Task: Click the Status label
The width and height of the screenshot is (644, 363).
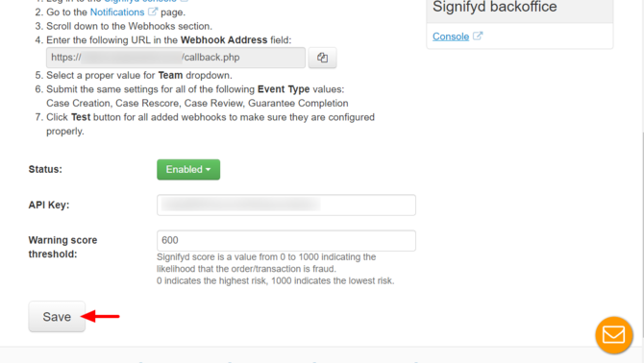Action: pyautogui.click(x=45, y=169)
